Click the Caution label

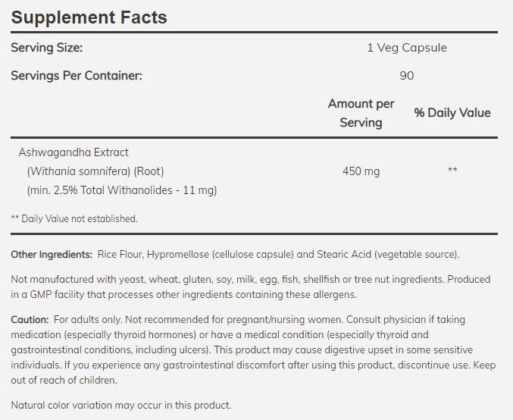pyautogui.click(x=30, y=320)
